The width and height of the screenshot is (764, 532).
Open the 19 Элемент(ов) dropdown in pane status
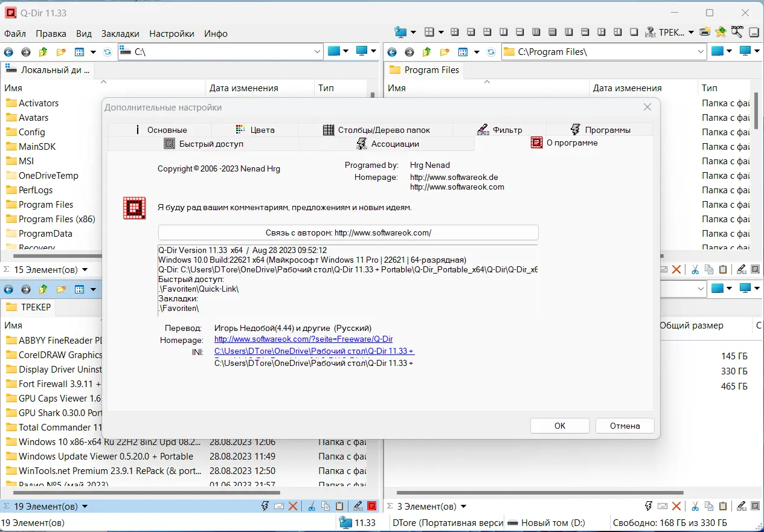85,507
